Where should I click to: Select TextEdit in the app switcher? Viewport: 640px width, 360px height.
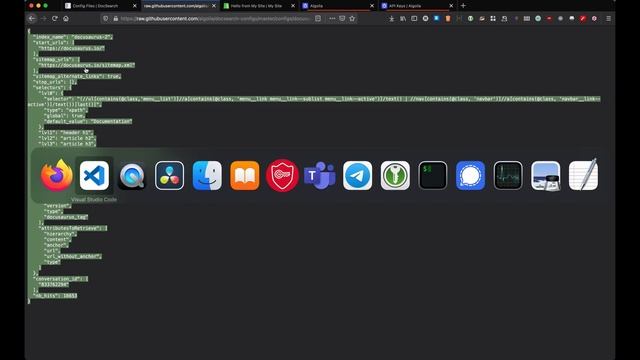tap(583, 176)
